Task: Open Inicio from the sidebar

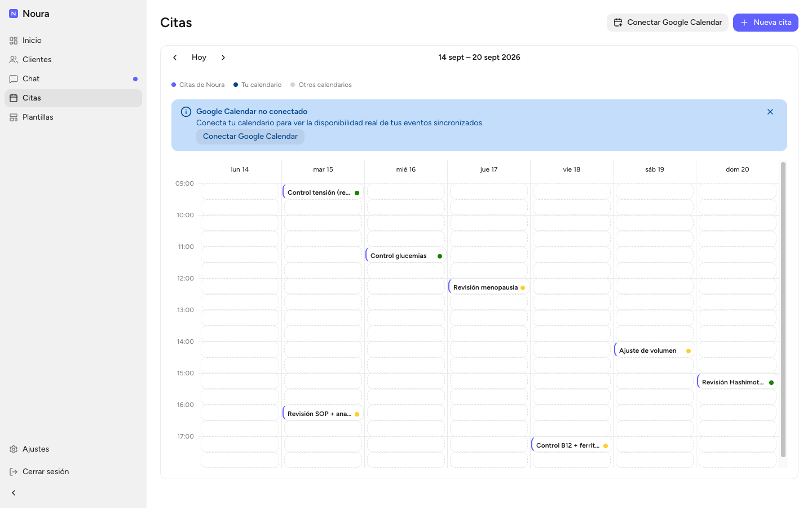Action: point(73,41)
